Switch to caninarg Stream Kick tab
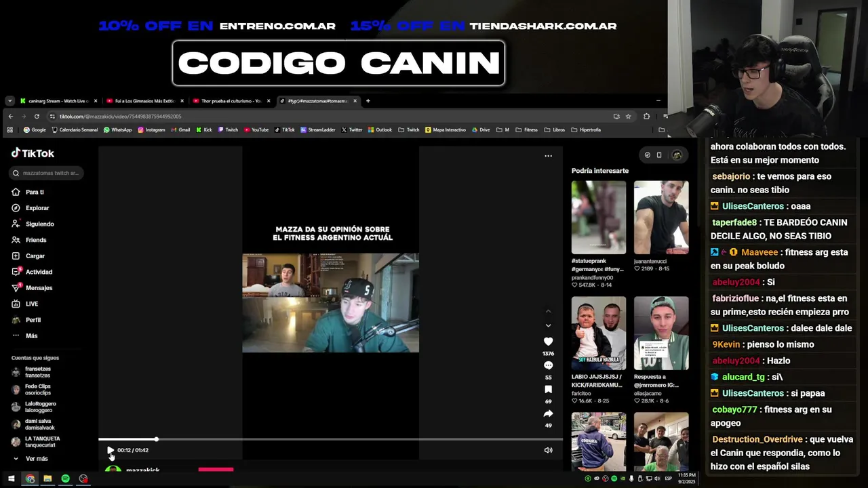The height and width of the screenshot is (488, 868). click(x=57, y=101)
